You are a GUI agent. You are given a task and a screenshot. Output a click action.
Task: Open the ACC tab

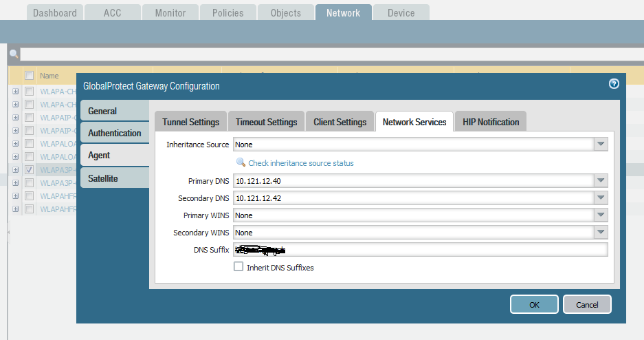113,13
